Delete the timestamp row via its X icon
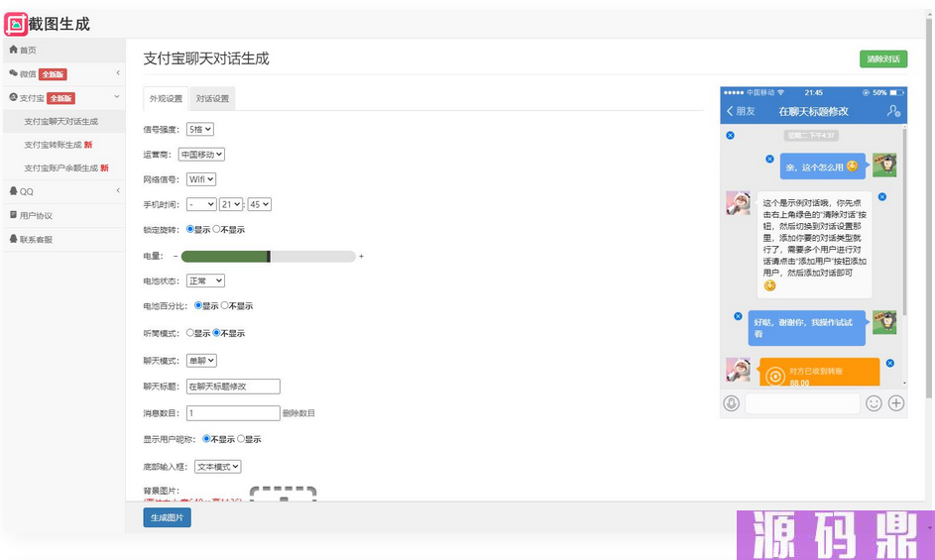This screenshot has width=935, height=560. (x=730, y=136)
